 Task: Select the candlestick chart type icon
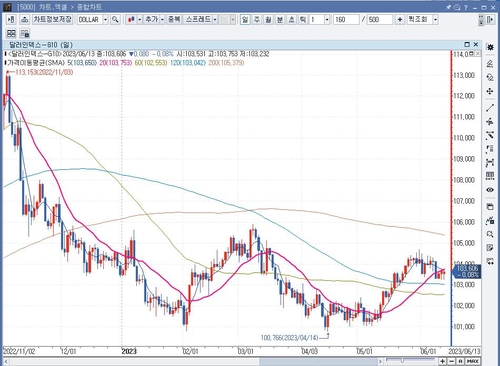pyautogui.click(x=131, y=20)
